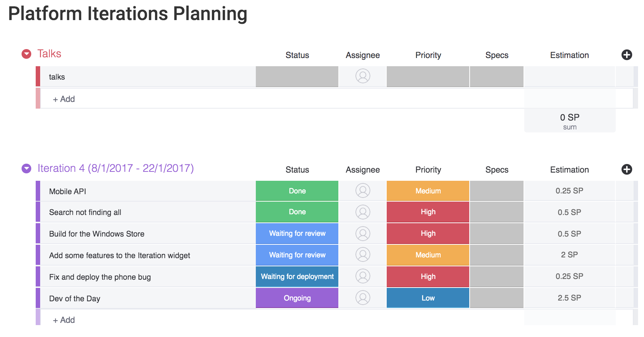
Task: Edit 0.5 SP estimation of Search not finding all
Action: point(569,212)
